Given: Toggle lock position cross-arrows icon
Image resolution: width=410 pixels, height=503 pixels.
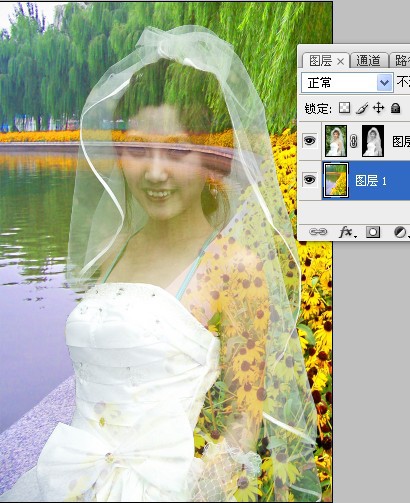Looking at the screenshot, I should tap(378, 108).
